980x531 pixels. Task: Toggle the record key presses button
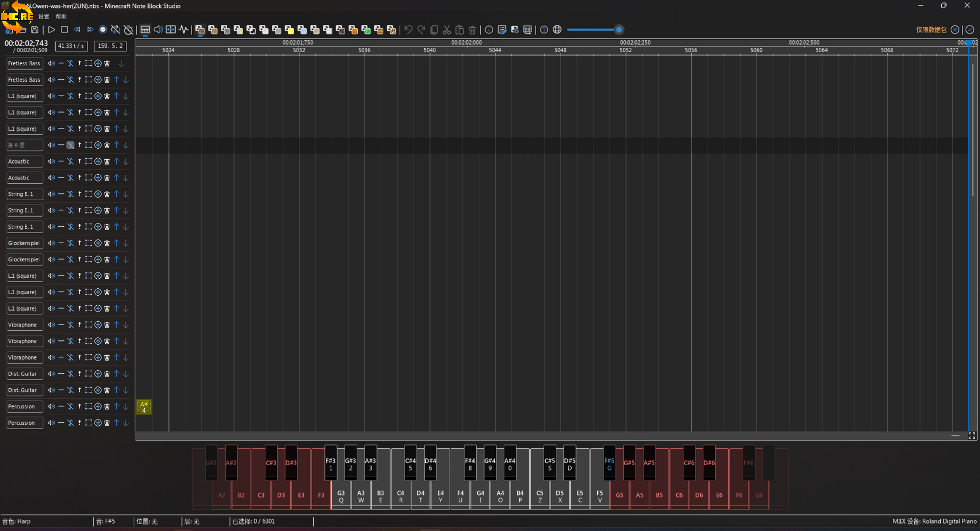click(x=103, y=30)
